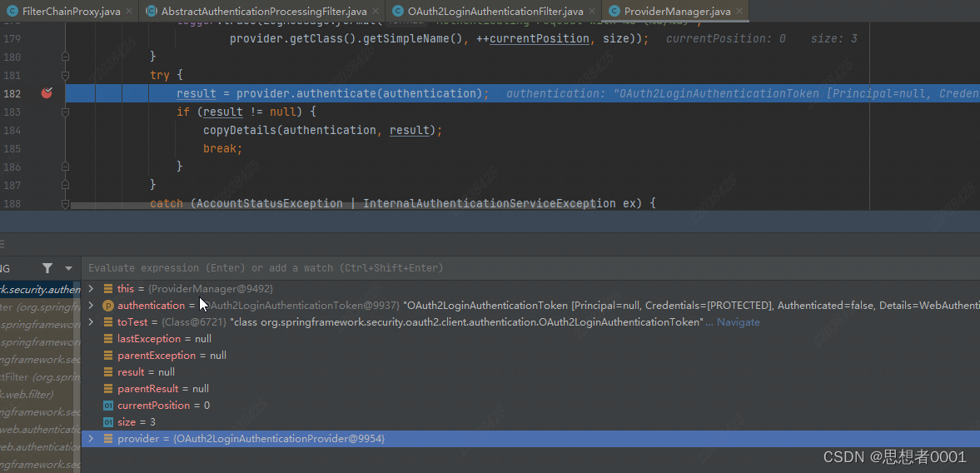Collapse the try block fold marker at line 181

65,75
